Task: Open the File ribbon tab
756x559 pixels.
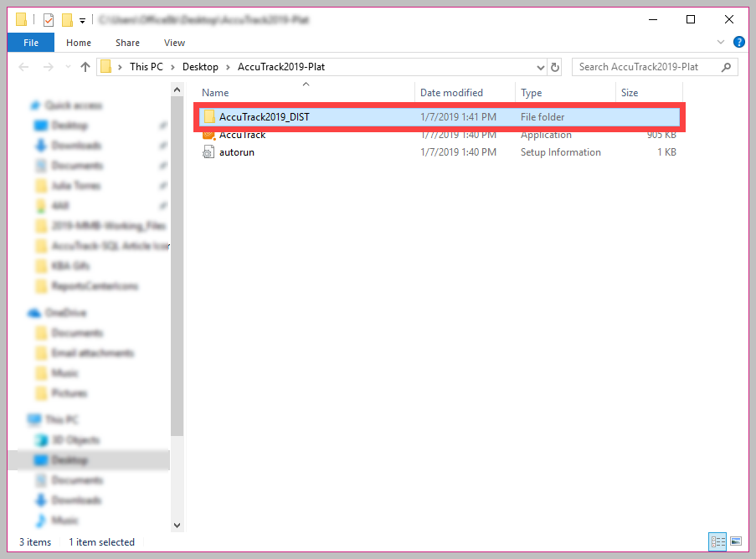Action: [x=31, y=43]
